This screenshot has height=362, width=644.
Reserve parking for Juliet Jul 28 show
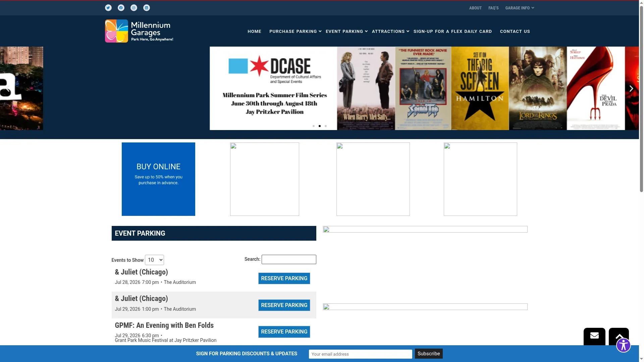[x=284, y=279]
